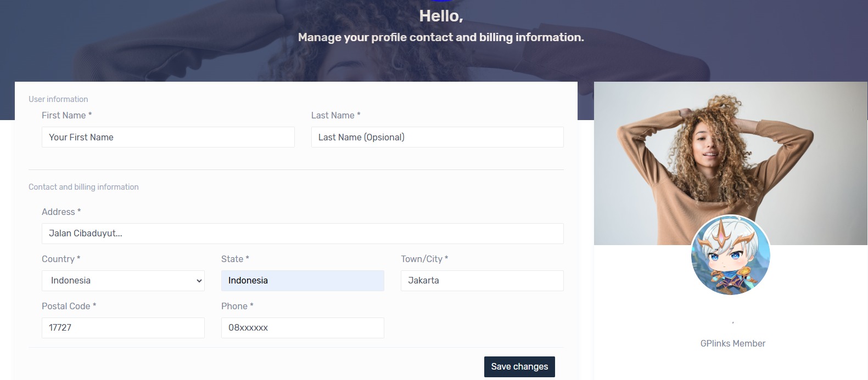868x380 pixels.
Task: Click the Country dropdown chevron arrow
Action: tap(199, 280)
